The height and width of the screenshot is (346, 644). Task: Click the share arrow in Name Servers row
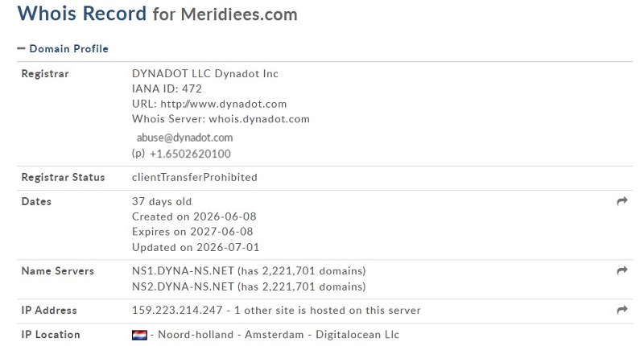pyautogui.click(x=622, y=270)
